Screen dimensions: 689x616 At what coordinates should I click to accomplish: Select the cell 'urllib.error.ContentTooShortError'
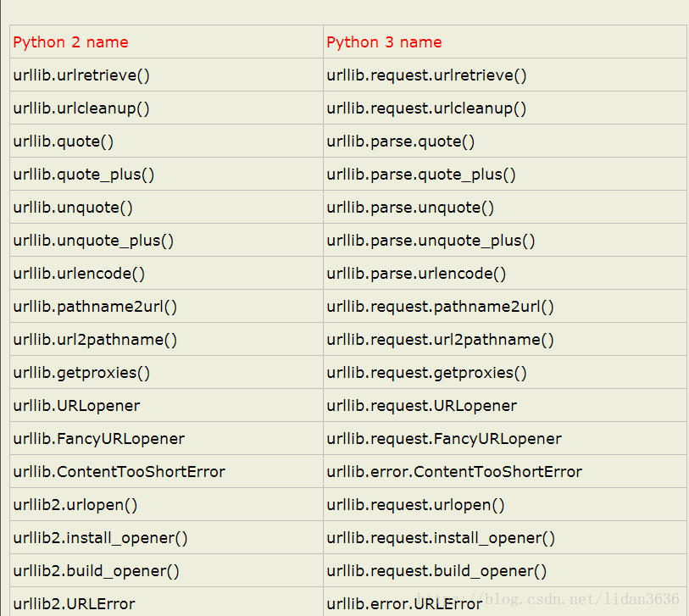pyautogui.click(x=505, y=471)
